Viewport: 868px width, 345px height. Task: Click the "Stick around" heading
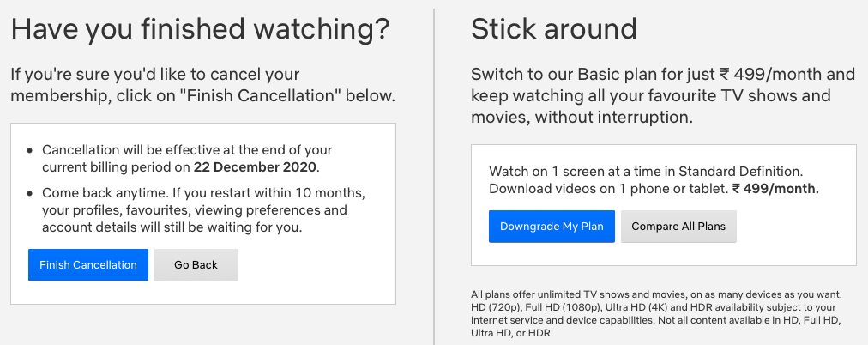(553, 29)
